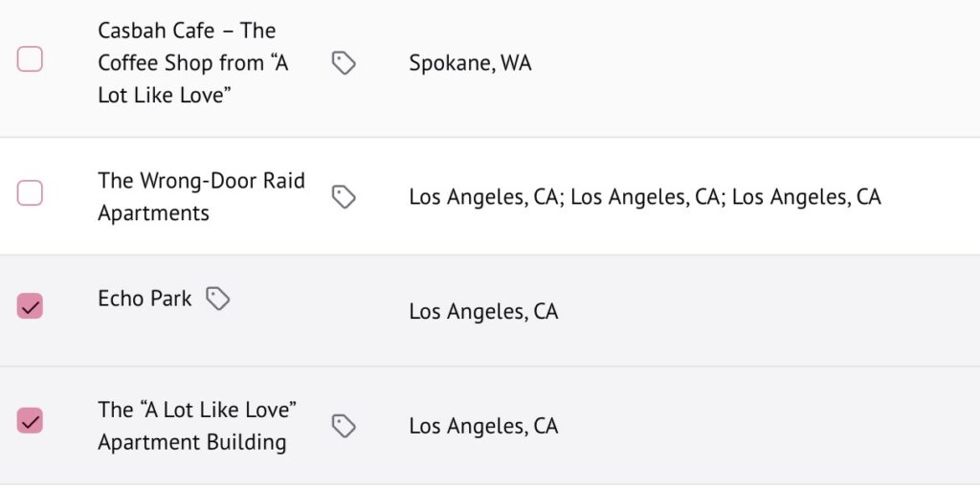The height and width of the screenshot is (489, 980).
Task: Click second Los Angeles, CA in Wrong-Door row
Action: tap(645, 197)
